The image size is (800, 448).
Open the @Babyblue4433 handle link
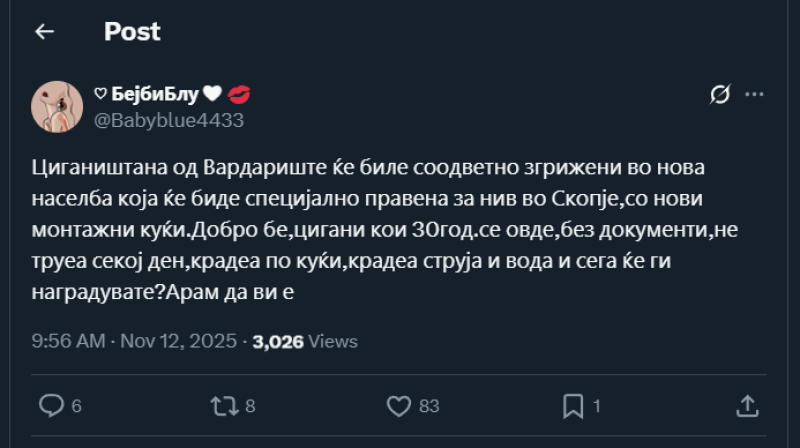click(x=168, y=120)
